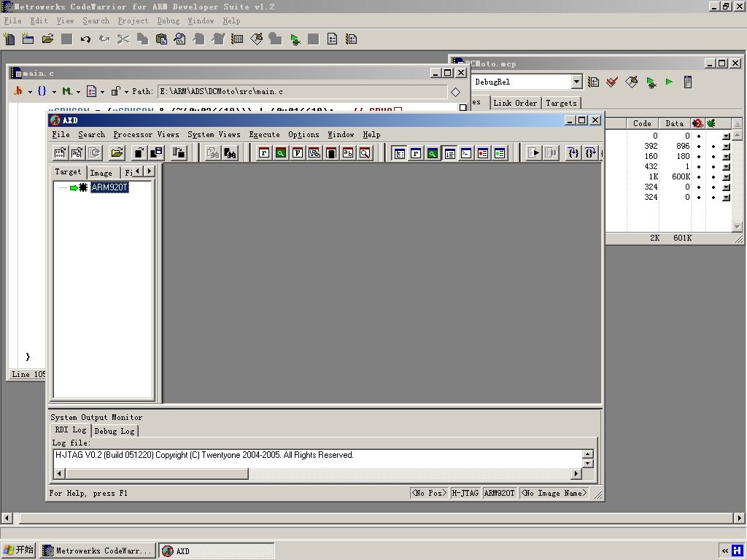This screenshot has width=747, height=560.
Task: Click the green Run arrow in project window
Action: [670, 82]
